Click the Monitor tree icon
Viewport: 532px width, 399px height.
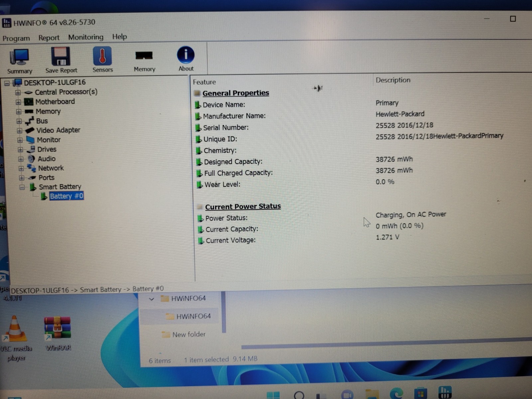tap(31, 140)
